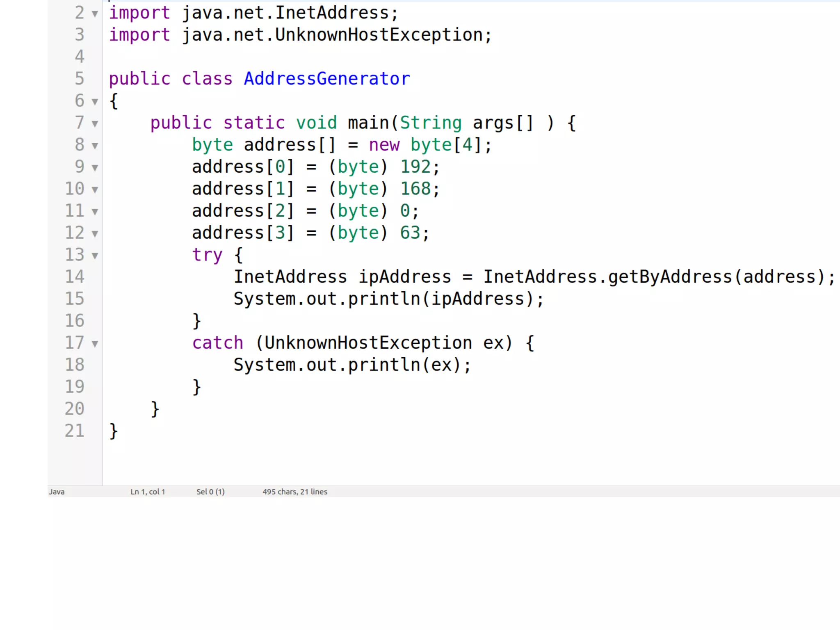Click Ln 1, col 1 position indicator
This screenshot has height=630, width=840.
click(148, 491)
